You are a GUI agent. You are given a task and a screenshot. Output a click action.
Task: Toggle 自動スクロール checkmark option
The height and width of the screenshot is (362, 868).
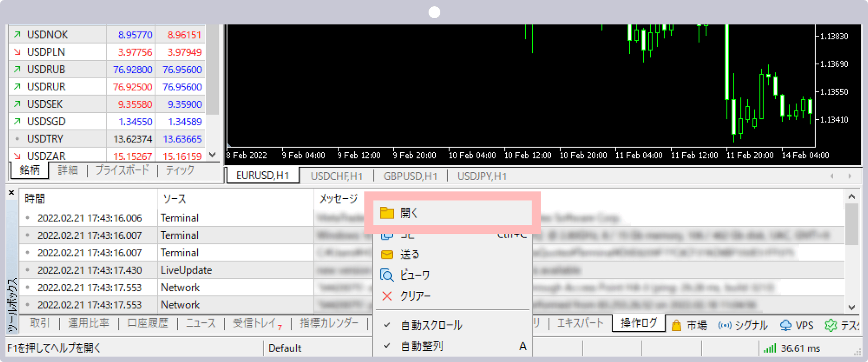coord(452,325)
